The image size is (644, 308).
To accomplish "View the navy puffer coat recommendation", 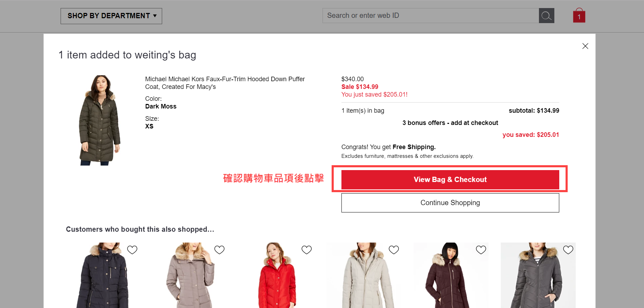I will tap(102, 276).
